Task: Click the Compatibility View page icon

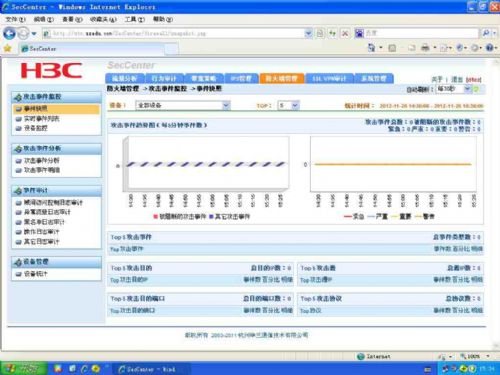Action: [320, 33]
